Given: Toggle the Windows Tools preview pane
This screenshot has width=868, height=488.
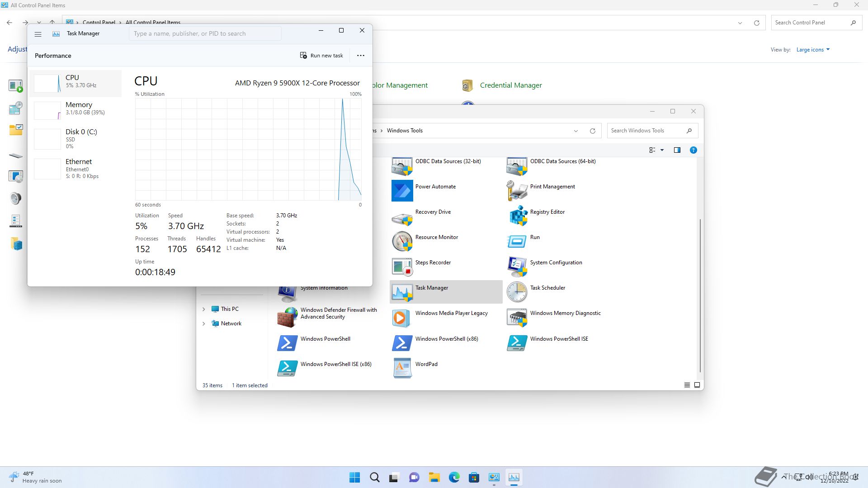Looking at the screenshot, I should point(677,150).
